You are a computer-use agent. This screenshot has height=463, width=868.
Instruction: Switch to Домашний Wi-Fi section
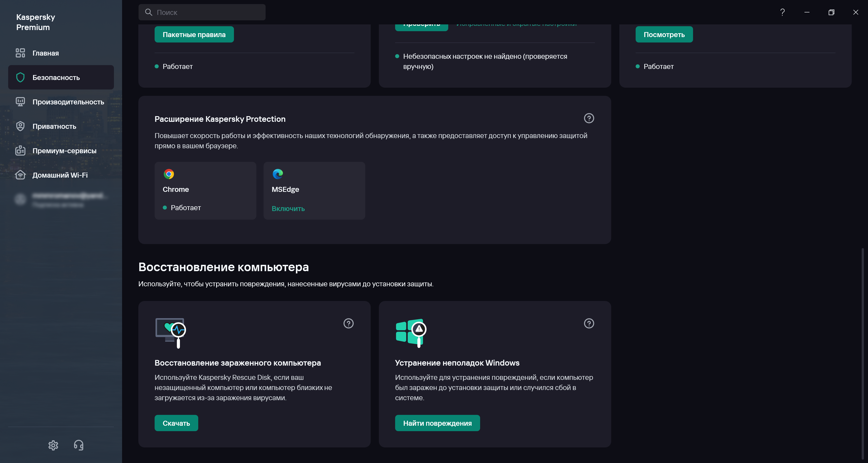[60, 175]
